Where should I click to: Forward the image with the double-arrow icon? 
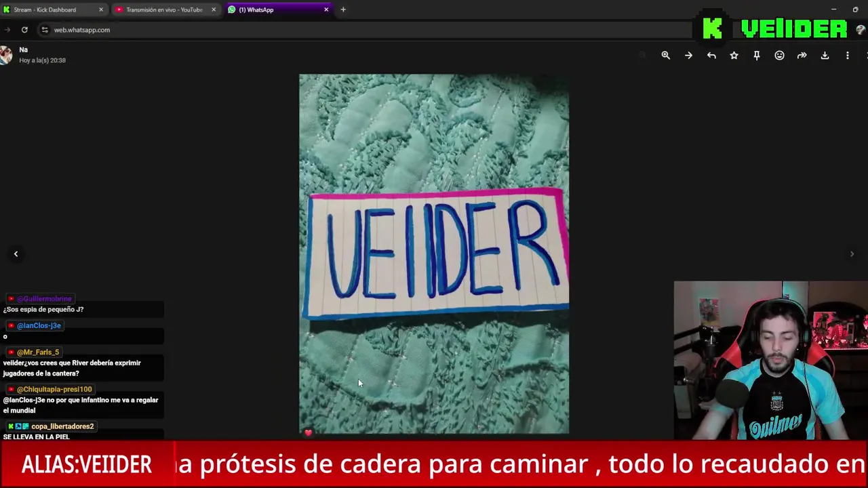click(x=802, y=56)
